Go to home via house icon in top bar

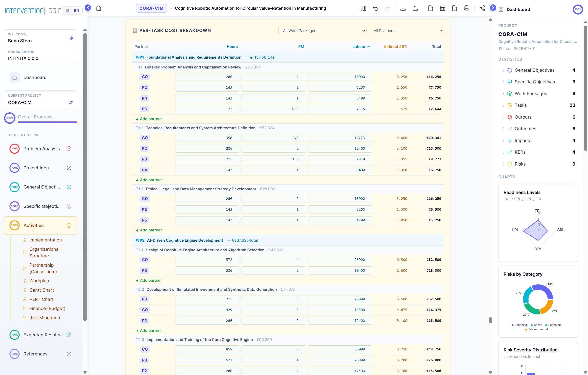(99, 8)
